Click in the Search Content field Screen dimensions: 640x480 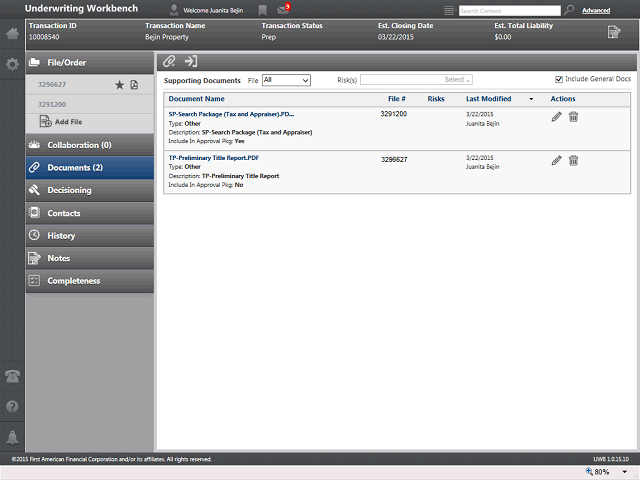[510, 11]
